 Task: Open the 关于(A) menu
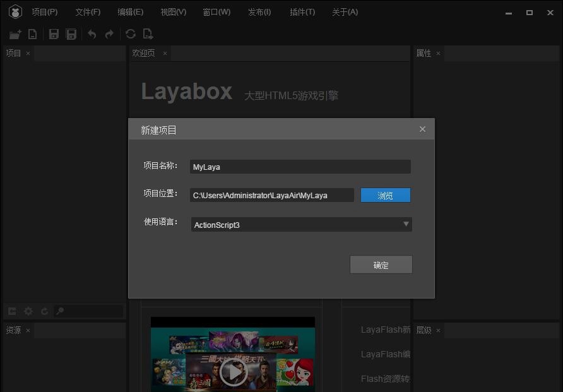345,12
